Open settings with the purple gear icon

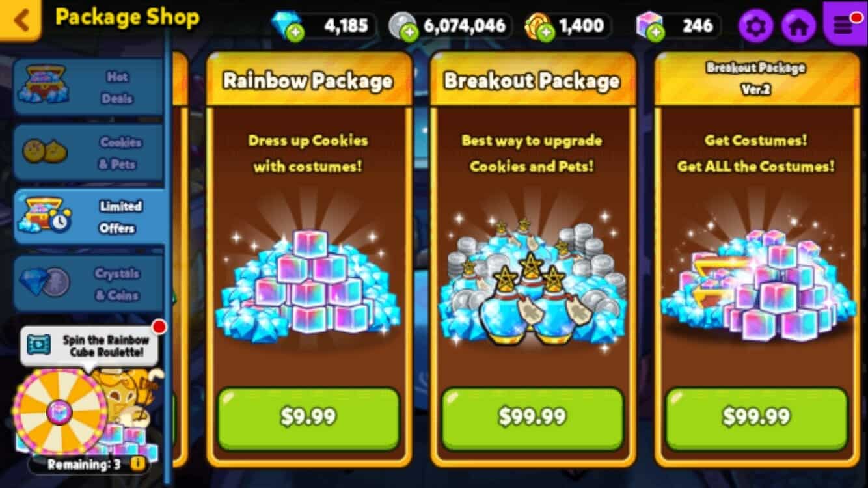pos(755,27)
